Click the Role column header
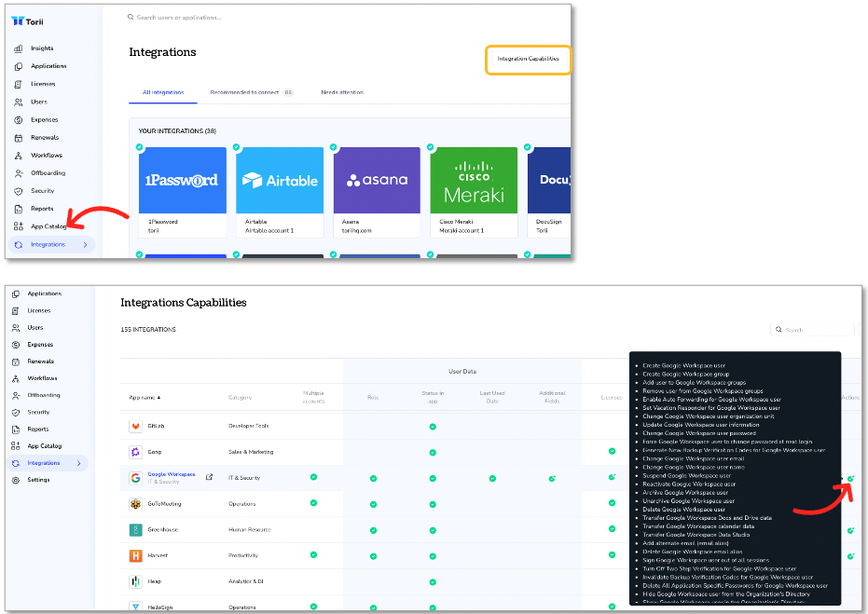 click(x=373, y=398)
